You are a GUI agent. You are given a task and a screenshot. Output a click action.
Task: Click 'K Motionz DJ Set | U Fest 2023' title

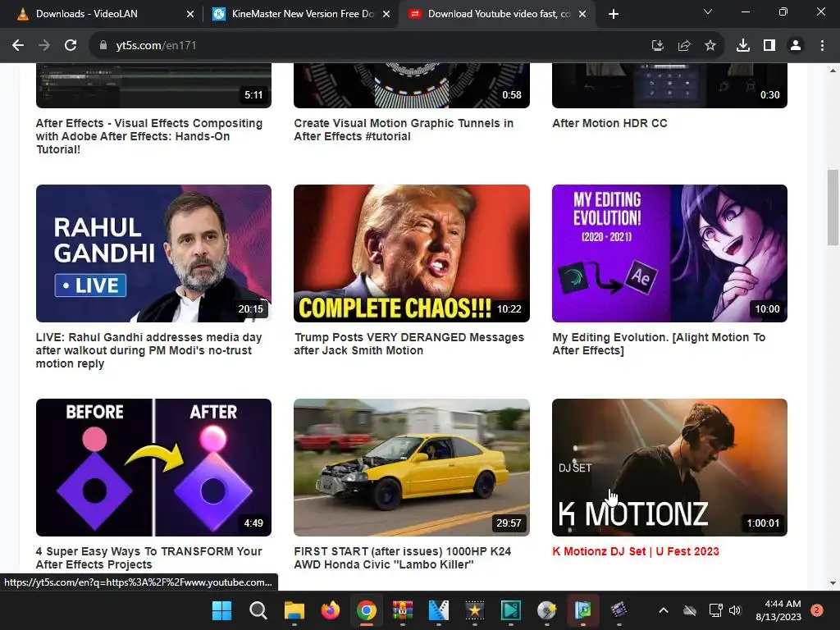coord(636,551)
